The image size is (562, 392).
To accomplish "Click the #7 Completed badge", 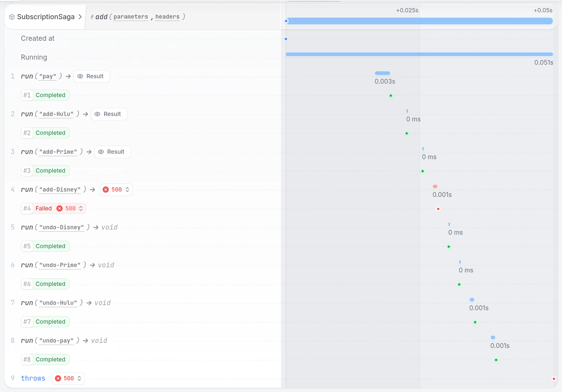I will [45, 322].
